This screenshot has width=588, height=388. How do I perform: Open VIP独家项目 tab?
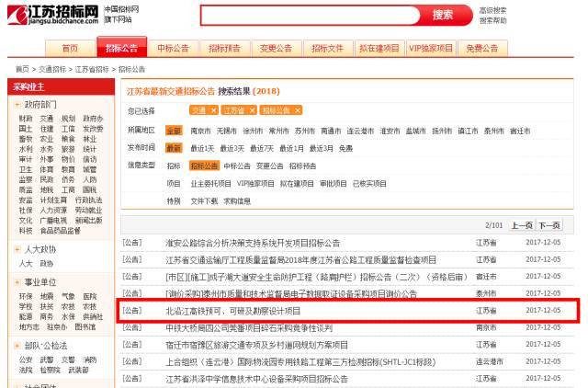coord(431,49)
